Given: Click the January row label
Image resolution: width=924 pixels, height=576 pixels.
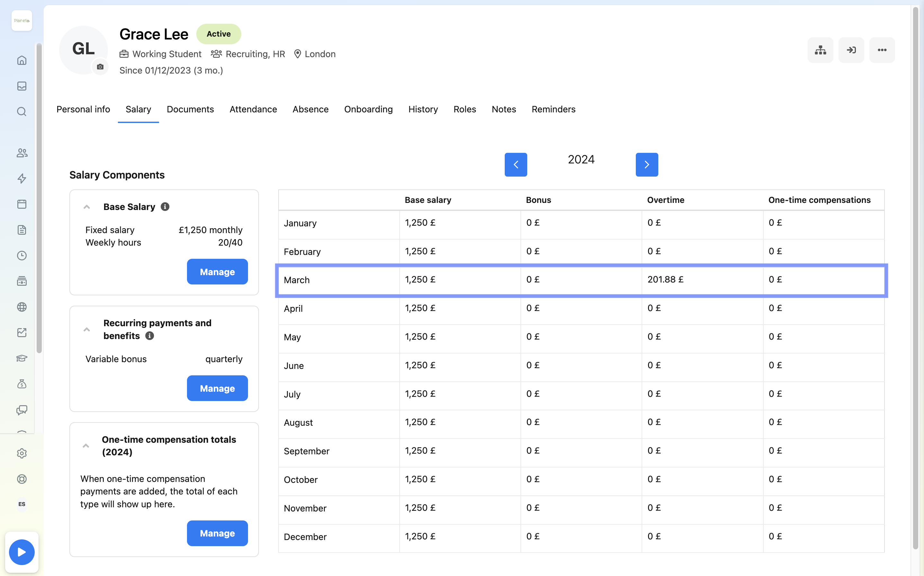Looking at the screenshot, I should coord(300,223).
